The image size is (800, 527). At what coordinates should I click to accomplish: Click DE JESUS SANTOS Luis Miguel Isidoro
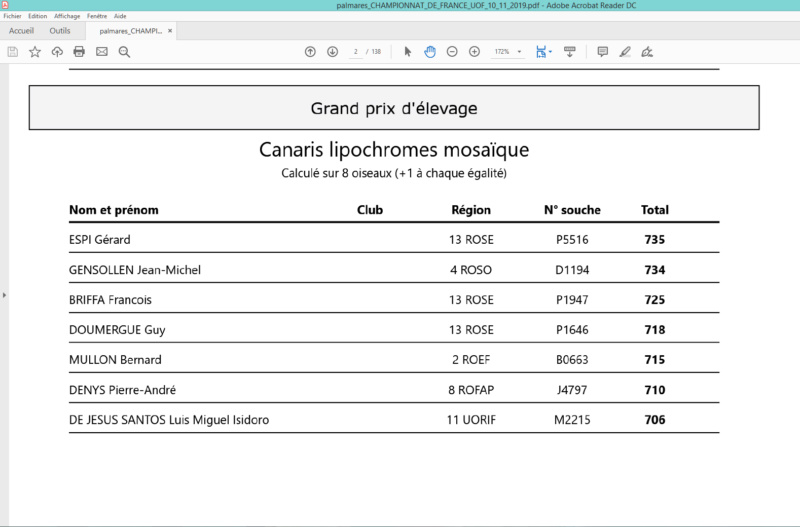pos(169,420)
